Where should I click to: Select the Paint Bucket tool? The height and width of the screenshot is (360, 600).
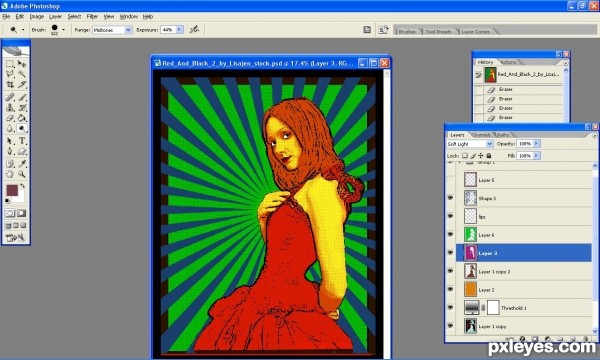coord(22,118)
